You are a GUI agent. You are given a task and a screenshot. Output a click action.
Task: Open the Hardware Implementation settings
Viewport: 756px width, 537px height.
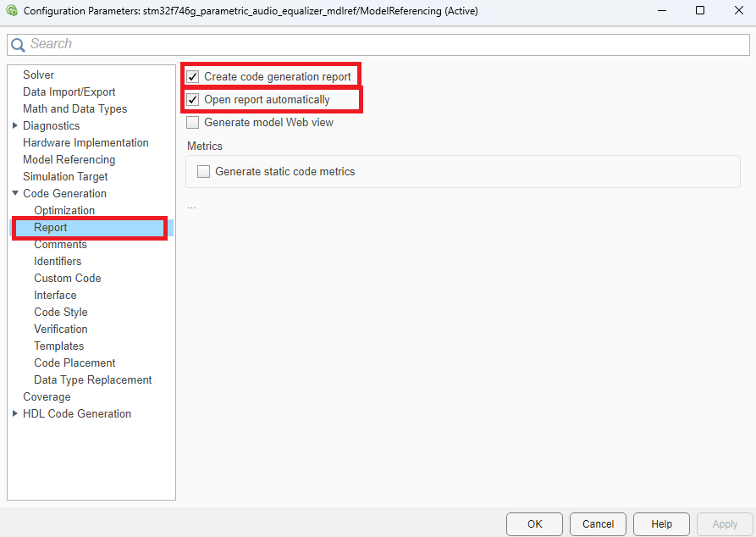(85, 142)
